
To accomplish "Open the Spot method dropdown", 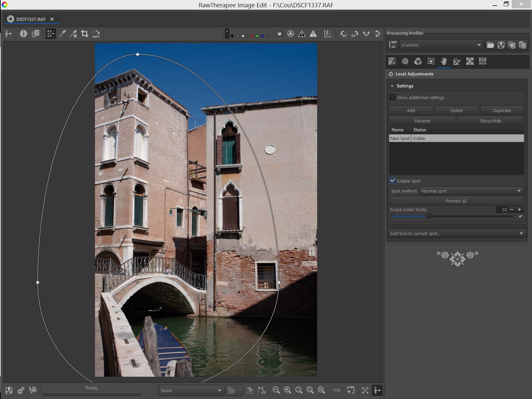I will [x=471, y=191].
